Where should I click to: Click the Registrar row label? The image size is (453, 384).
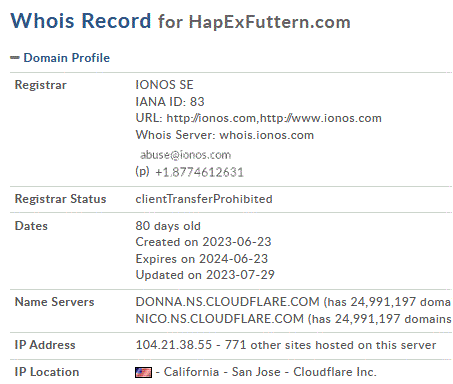(x=41, y=85)
